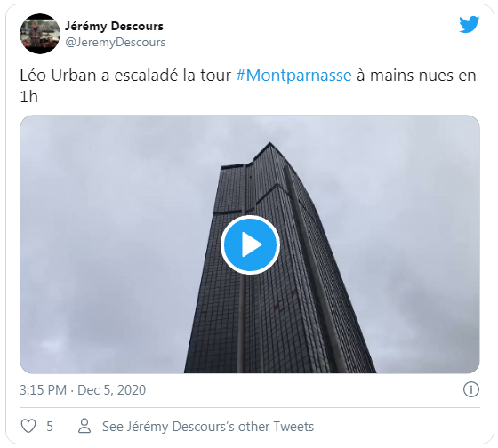Open the @JeremyDescours handle link
The height and width of the screenshot is (448, 498).
click(116, 42)
